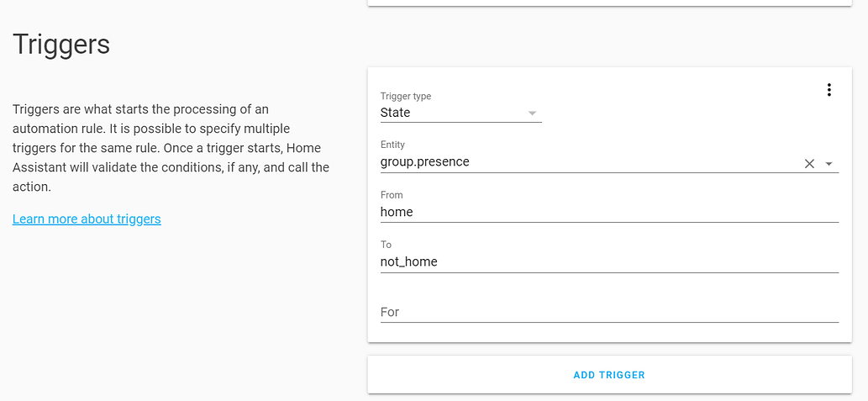Click the Trigger type label

click(x=406, y=97)
